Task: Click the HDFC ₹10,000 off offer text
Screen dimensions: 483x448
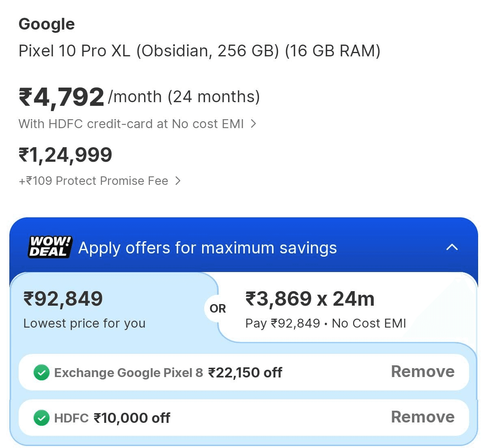Action: [112, 418]
